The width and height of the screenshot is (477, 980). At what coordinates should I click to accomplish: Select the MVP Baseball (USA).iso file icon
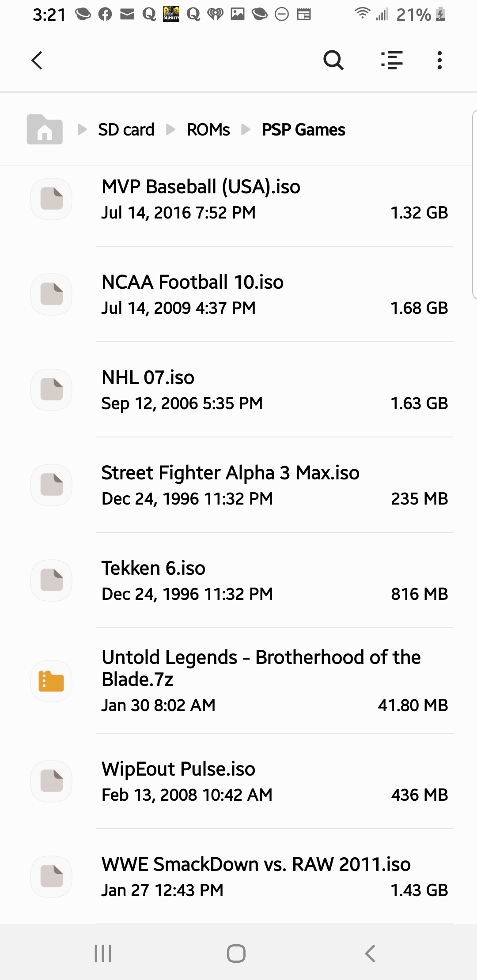(x=52, y=199)
